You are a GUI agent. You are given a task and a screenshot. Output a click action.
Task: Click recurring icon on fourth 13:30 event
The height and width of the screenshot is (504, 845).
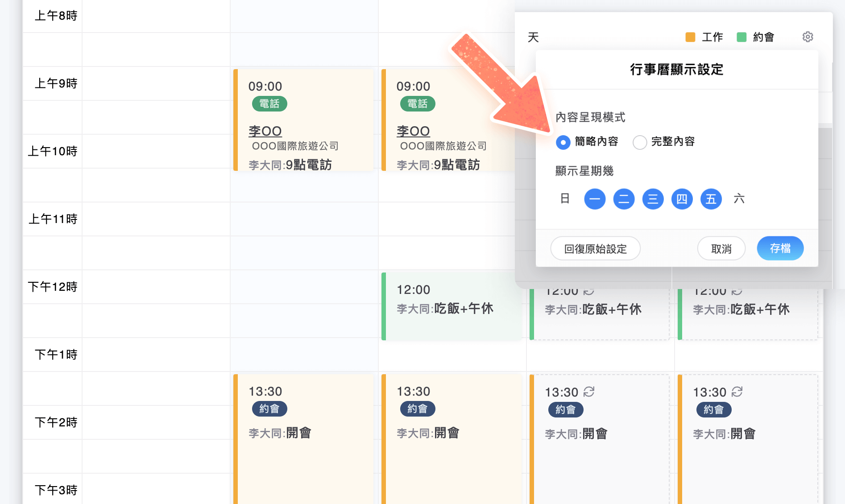coord(737,392)
